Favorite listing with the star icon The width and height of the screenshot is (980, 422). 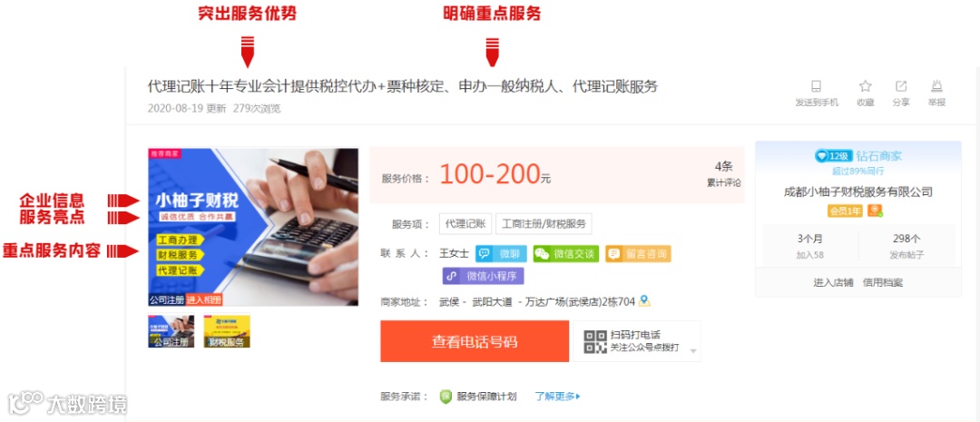click(x=865, y=86)
